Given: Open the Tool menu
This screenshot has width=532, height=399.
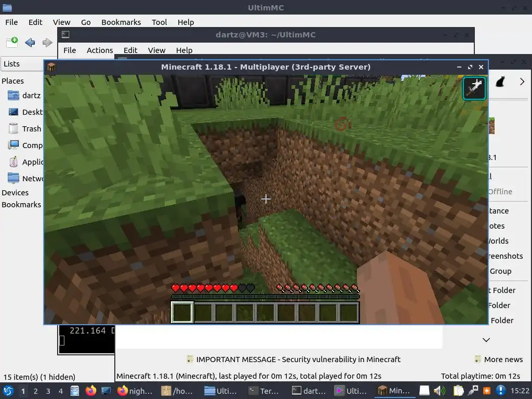Looking at the screenshot, I should point(159,22).
